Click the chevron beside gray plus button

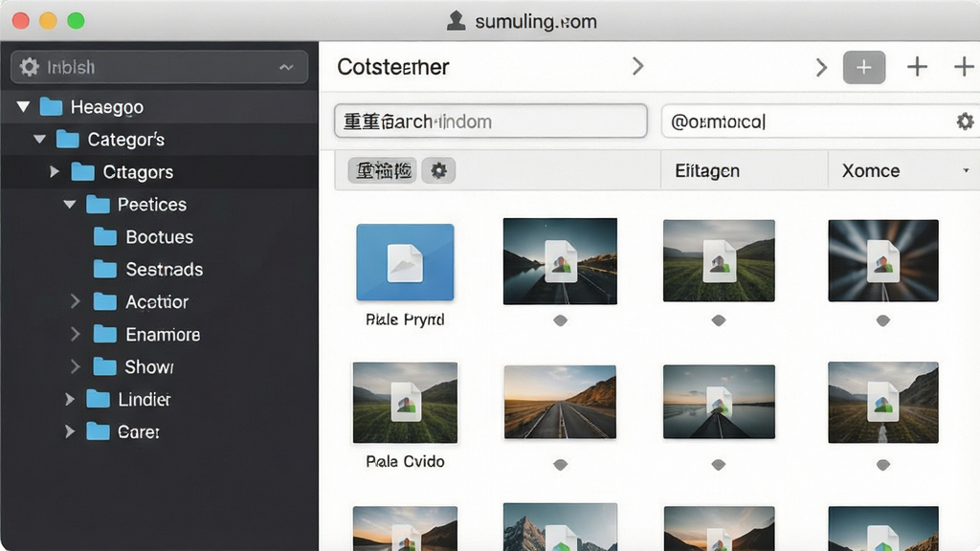(821, 68)
